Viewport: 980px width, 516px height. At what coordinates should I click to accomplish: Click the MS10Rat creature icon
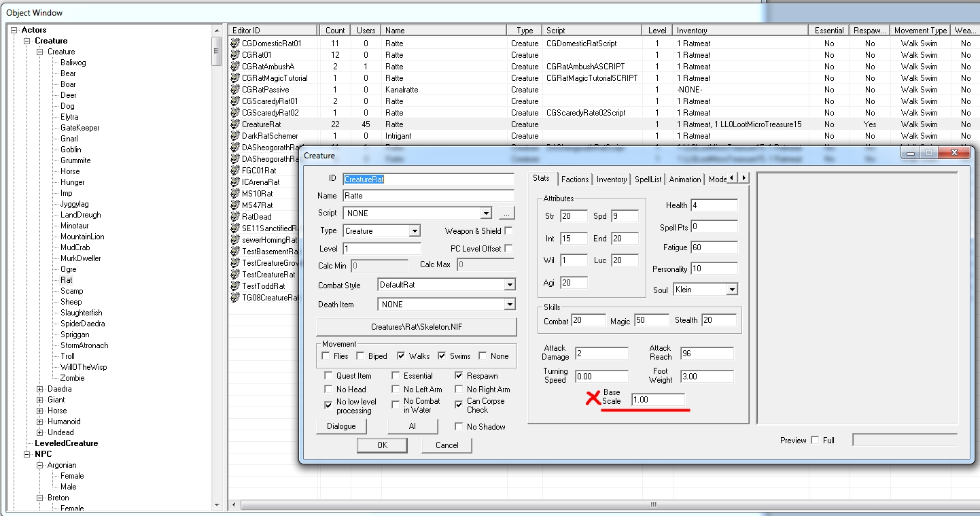pyautogui.click(x=236, y=193)
